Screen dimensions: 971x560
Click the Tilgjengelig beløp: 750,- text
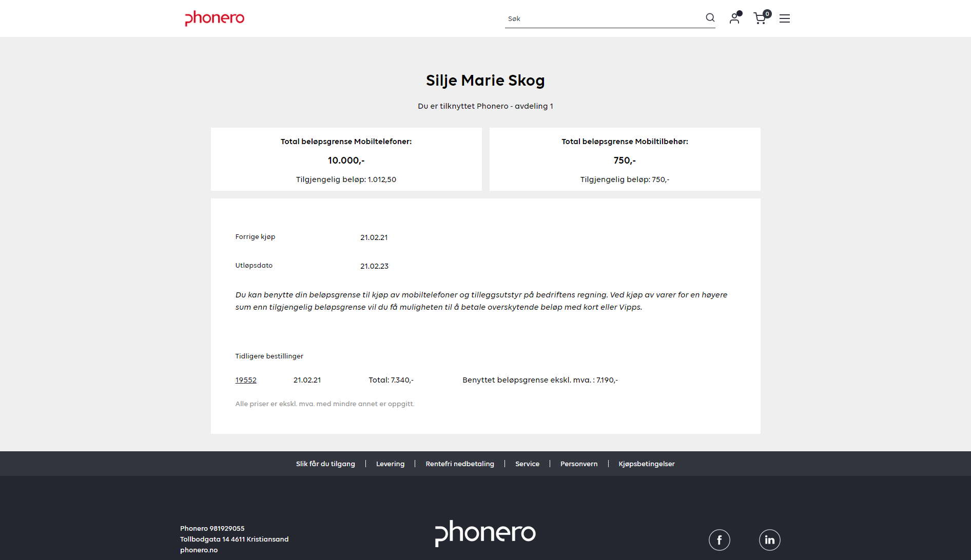coord(625,179)
